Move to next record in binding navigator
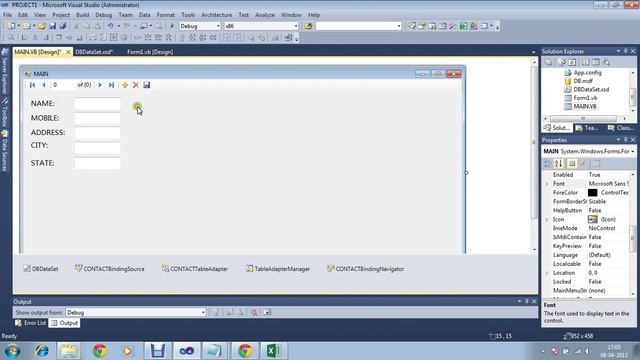This screenshot has height=360, width=640. 100,85
